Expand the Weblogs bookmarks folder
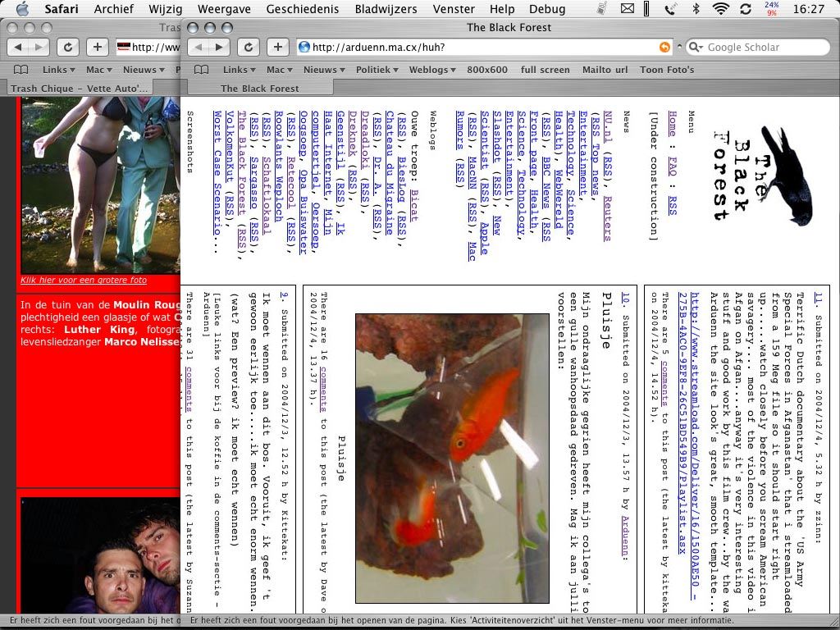Screen dimensions: 840x630 [432, 70]
